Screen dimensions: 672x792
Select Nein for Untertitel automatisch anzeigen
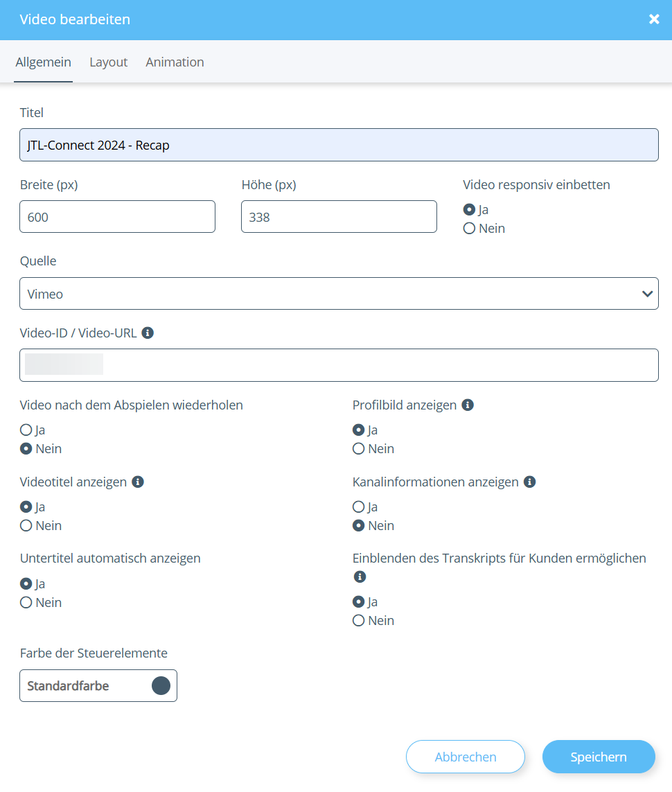pyautogui.click(x=26, y=603)
